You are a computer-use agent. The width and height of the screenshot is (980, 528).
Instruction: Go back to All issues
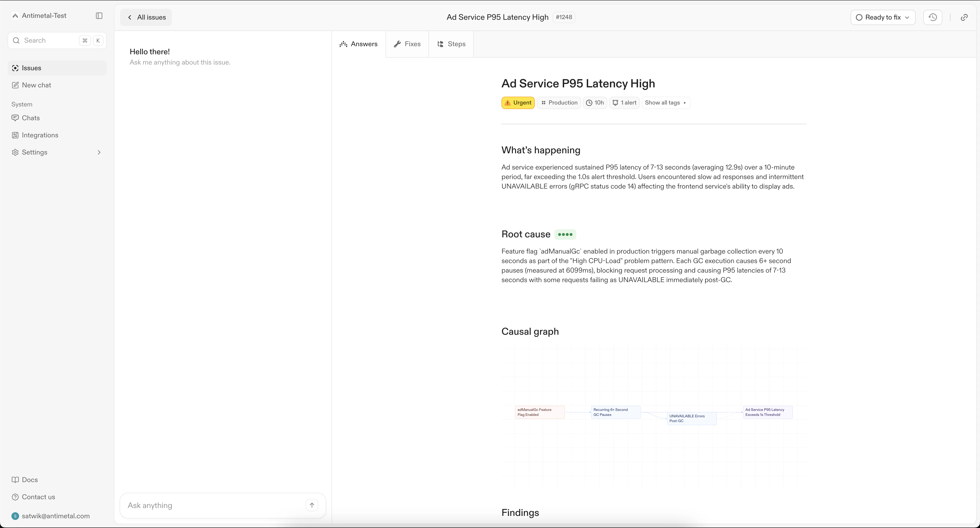point(146,17)
